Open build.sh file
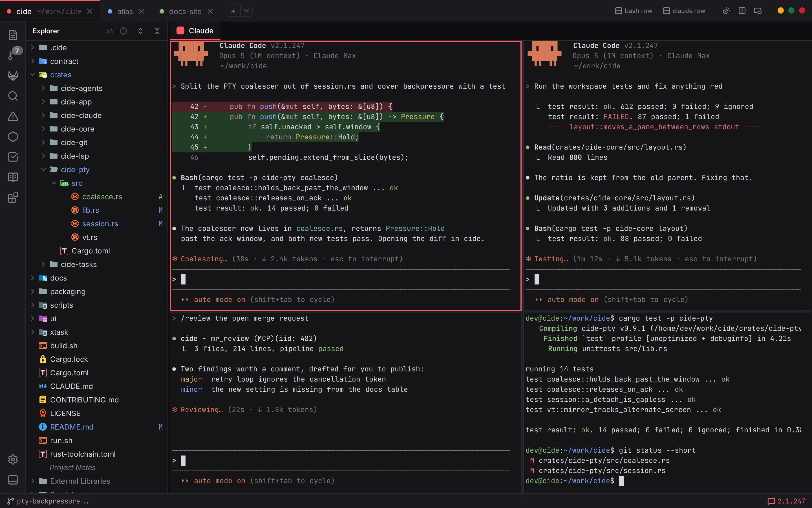This screenshot has height=508, width=812. [64, 346]
